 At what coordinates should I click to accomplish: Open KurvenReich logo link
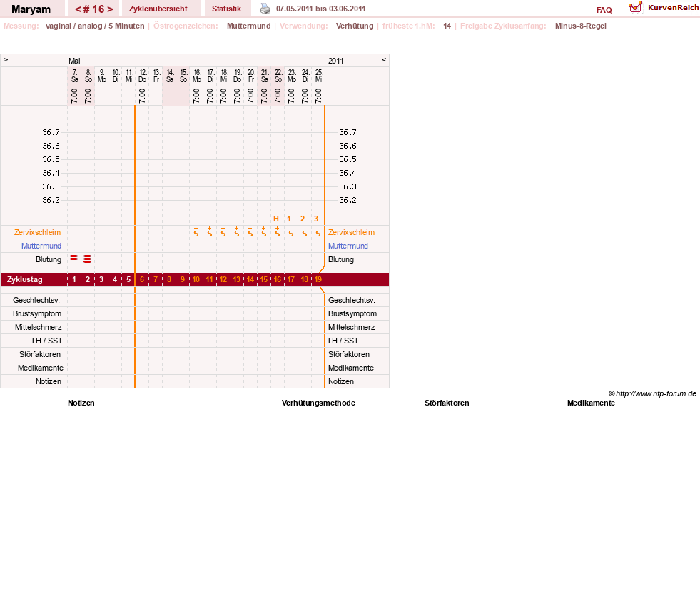click(664, 8)
